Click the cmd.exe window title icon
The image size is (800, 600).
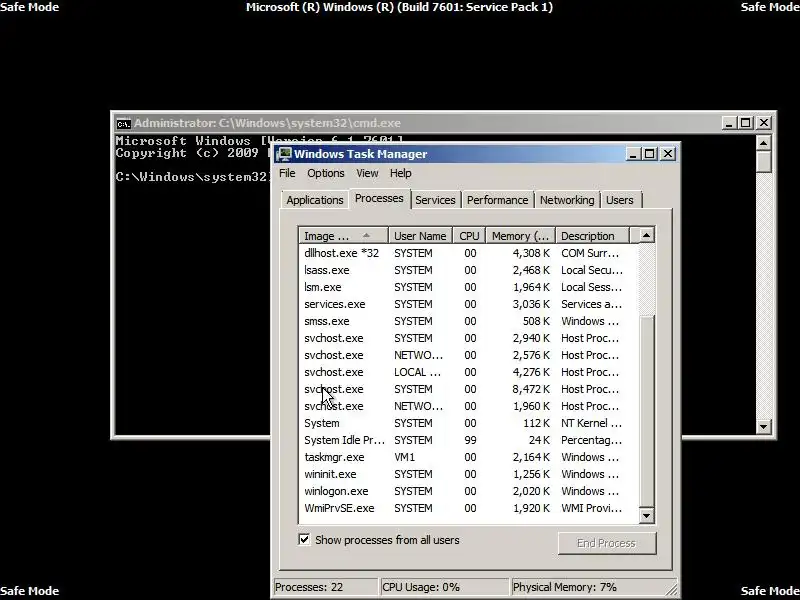point(123,123)
